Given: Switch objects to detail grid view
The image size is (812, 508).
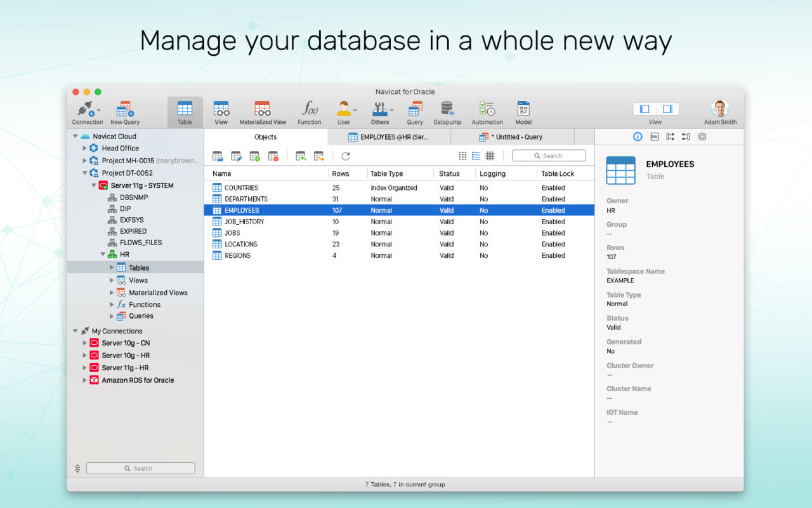Looking at the screenshot, I should tap(490, 156).
